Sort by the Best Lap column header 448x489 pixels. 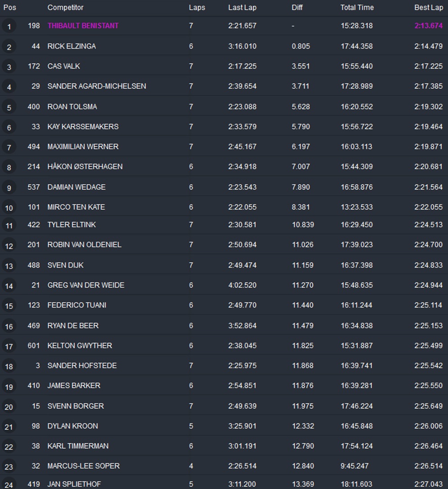pyautogui.click(x=428, y=8)
